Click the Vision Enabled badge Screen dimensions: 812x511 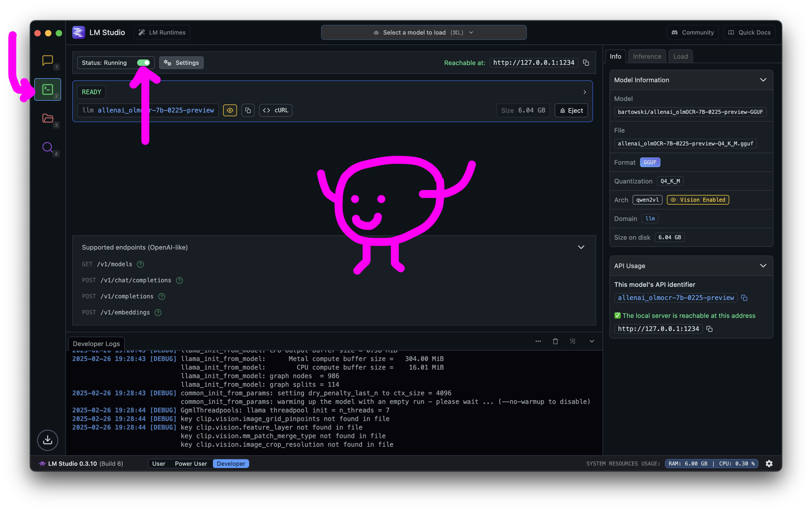point(698,200)
